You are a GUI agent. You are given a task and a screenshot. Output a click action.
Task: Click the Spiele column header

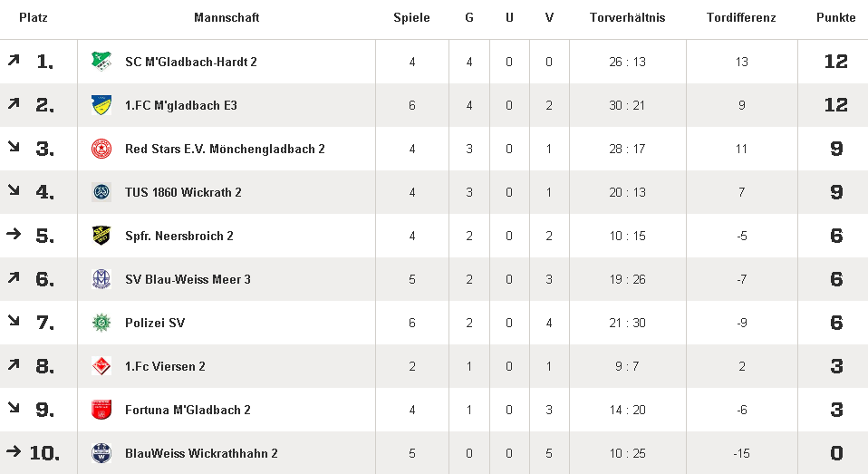[411, 18]
